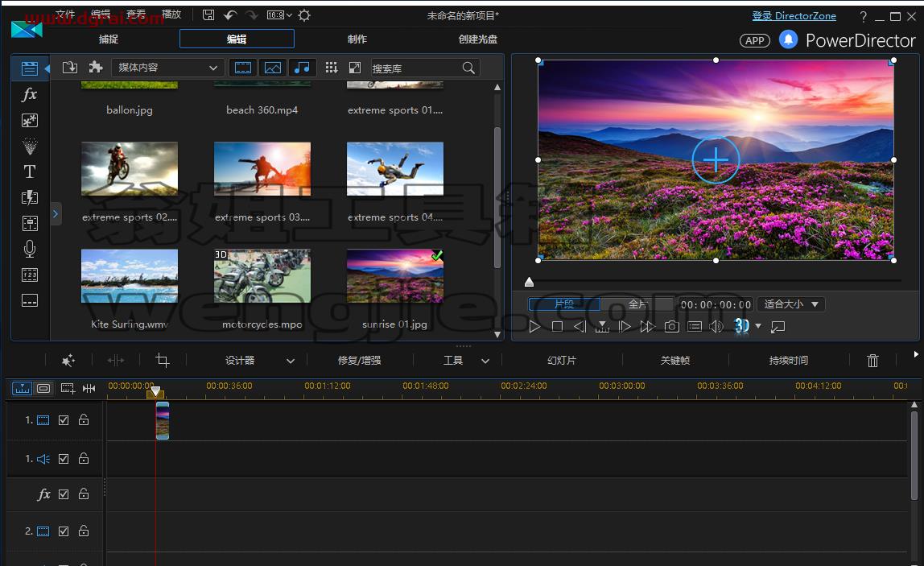Take a snapshot with the camera icon
This screenshot has height=566, width=924.
coord(672,326)
